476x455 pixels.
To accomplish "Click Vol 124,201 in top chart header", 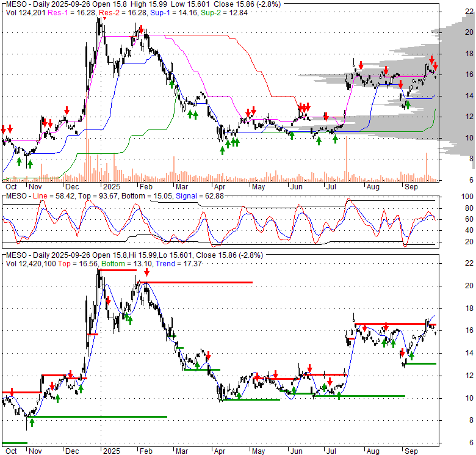I will click(x=26, y=13).
